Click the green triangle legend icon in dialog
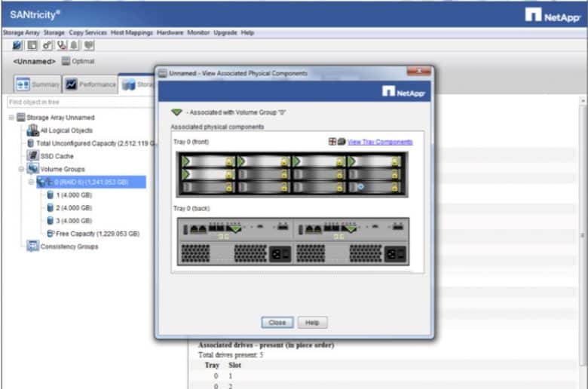Viewport: 588px width, 389px height. pos(176,112)
